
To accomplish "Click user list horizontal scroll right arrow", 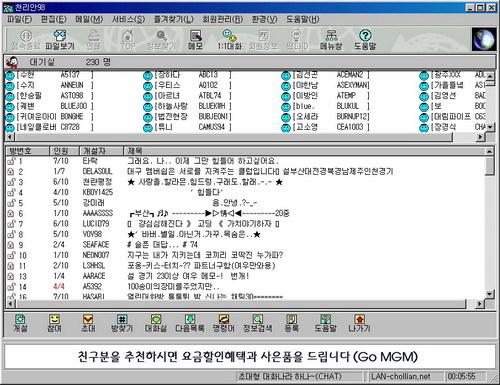I will (x=480, y=137).
